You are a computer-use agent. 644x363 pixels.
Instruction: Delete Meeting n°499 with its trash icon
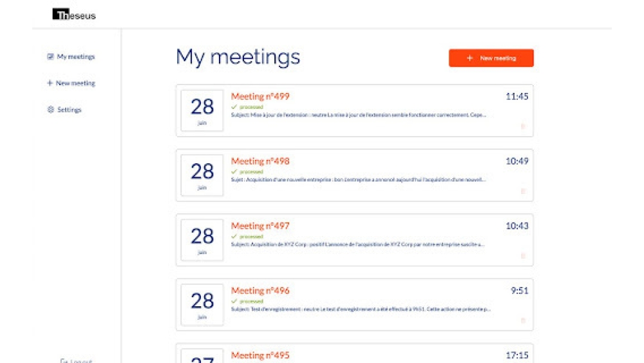(x=523, y=126)
